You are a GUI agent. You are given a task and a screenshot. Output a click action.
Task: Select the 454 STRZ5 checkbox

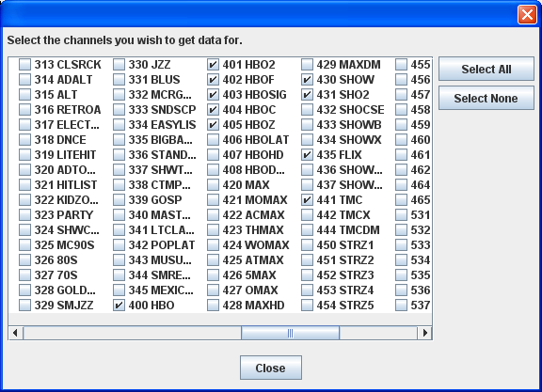[307, 306]
